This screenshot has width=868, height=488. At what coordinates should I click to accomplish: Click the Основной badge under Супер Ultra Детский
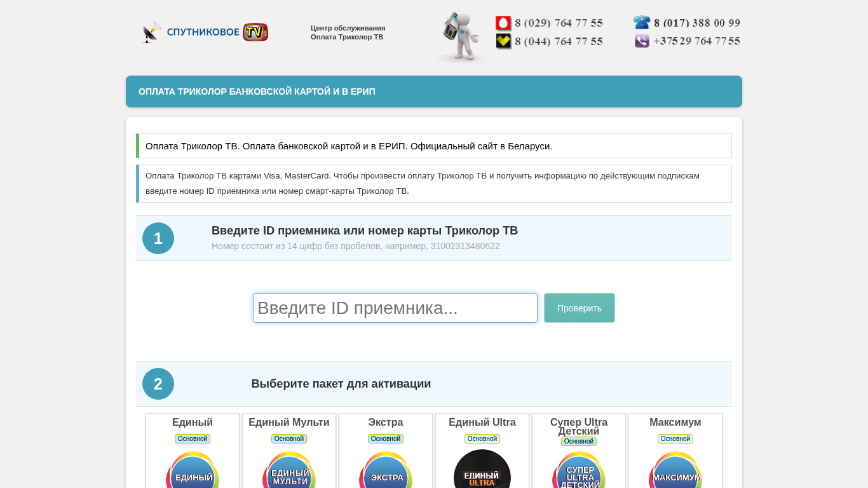coord(579,441)
